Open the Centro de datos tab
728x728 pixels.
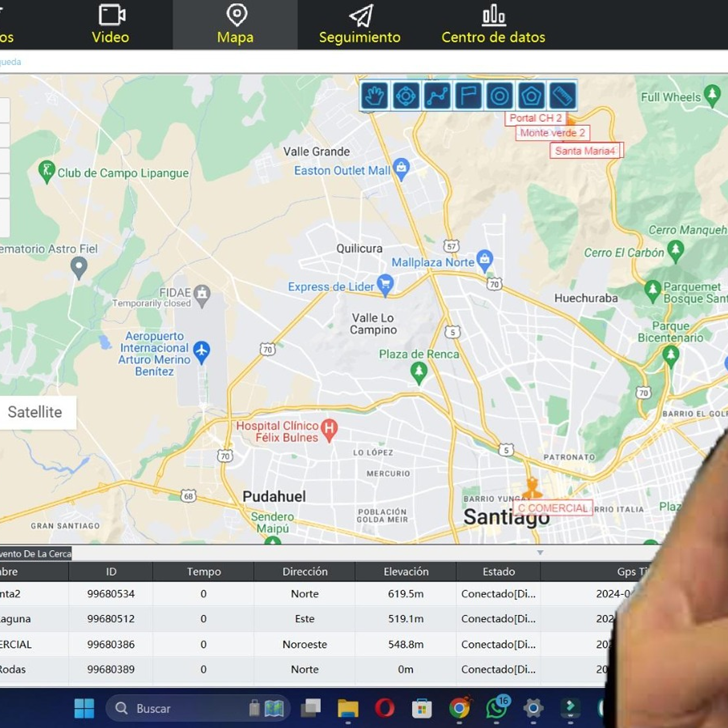point(493,25)
